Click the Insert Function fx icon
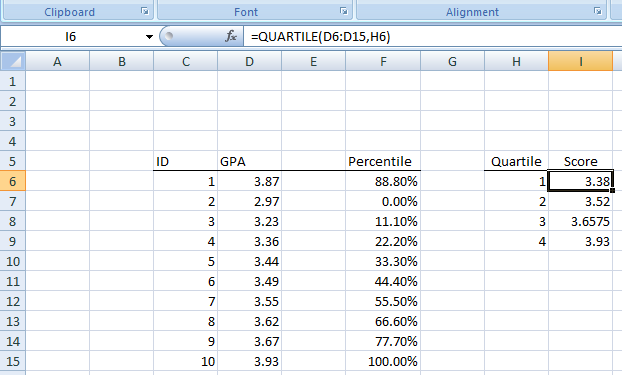622x375 pixels. pos(231,37)
